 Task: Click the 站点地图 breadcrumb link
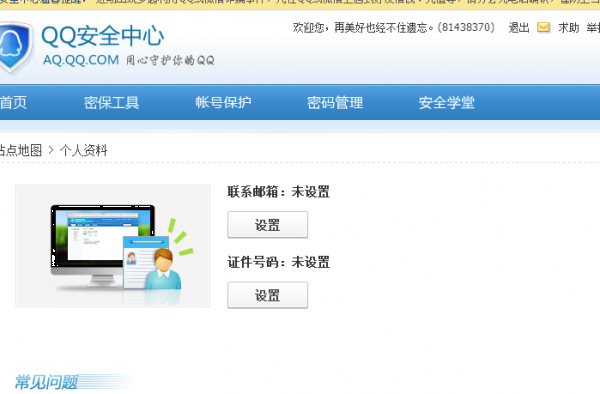pyautogui.click(x=21, y=150)
